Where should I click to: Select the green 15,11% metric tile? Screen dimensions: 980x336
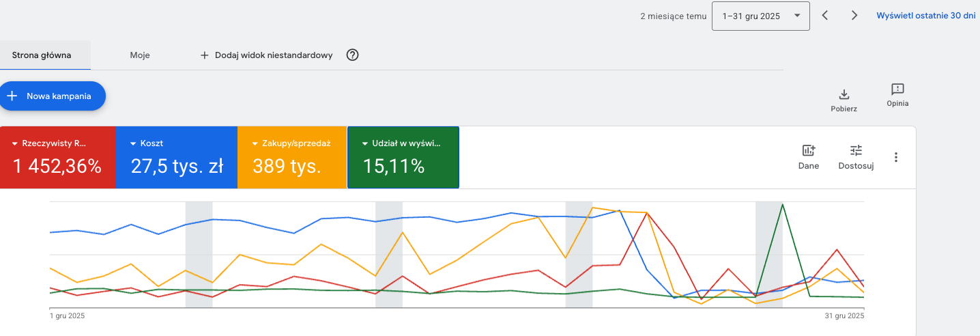pyautogui.click(x=403, y=157)
